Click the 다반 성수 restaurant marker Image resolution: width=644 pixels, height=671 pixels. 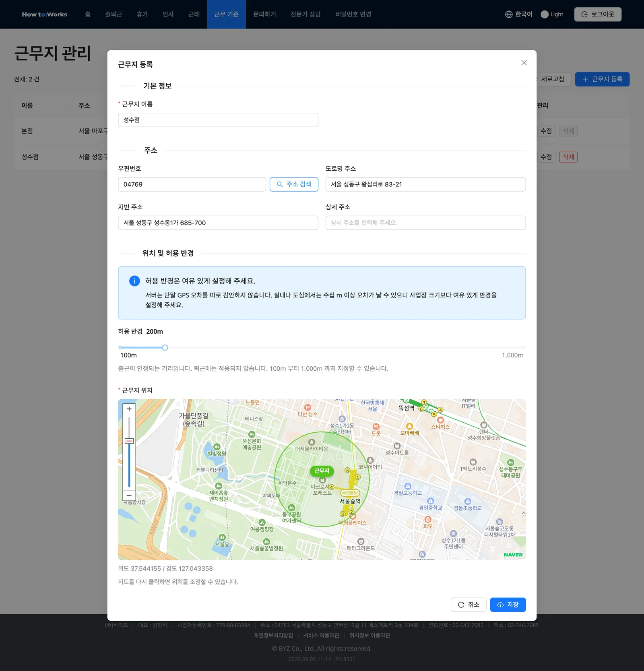[308, 407]
